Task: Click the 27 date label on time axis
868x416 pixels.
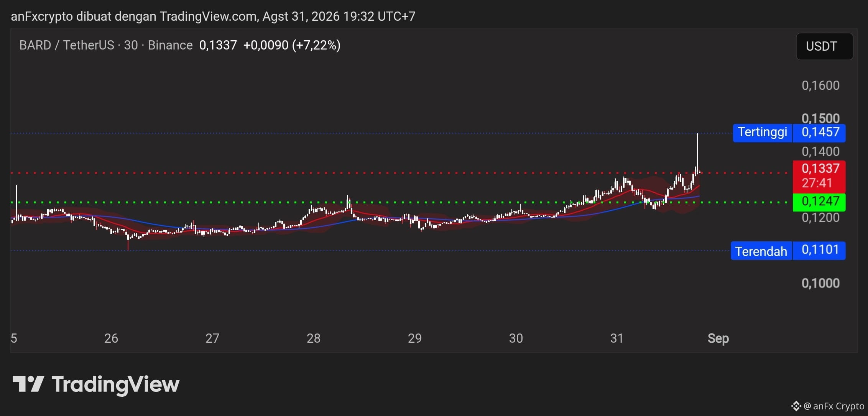Action: click(x=212, y=338)
